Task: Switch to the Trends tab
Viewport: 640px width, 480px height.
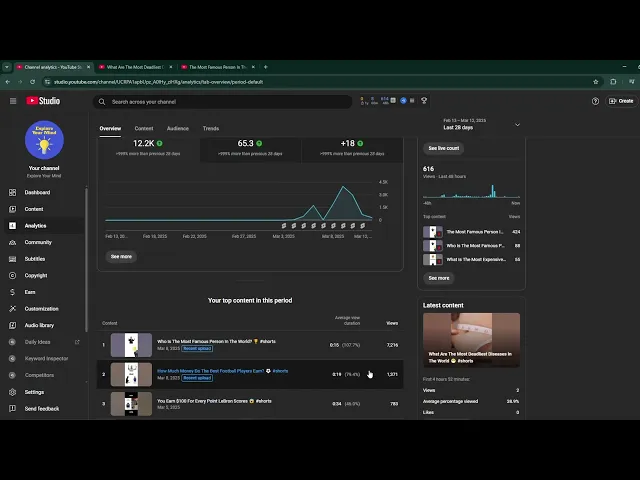Action: coord(211,128)
